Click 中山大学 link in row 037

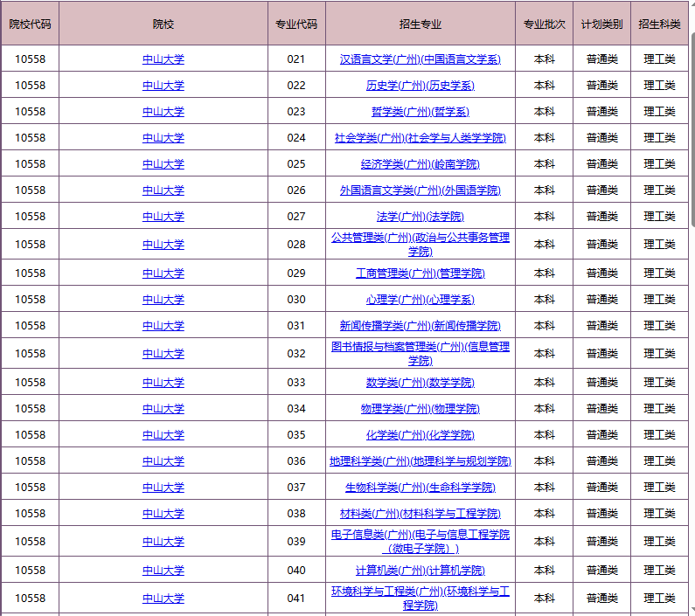[x=163, y=488]
